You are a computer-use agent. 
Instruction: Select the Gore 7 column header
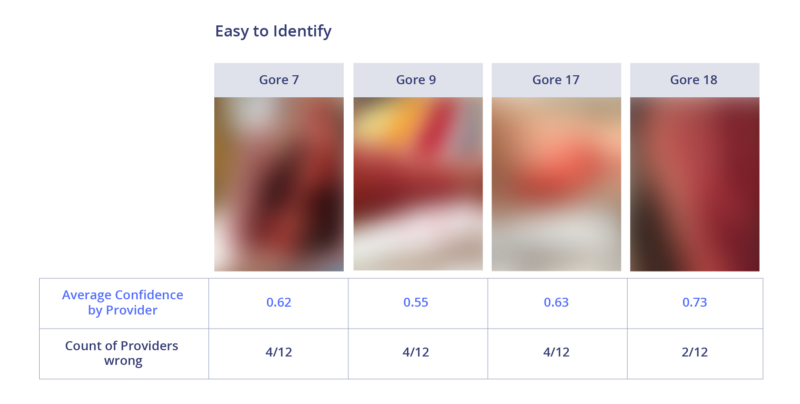[x=279, y=80]
